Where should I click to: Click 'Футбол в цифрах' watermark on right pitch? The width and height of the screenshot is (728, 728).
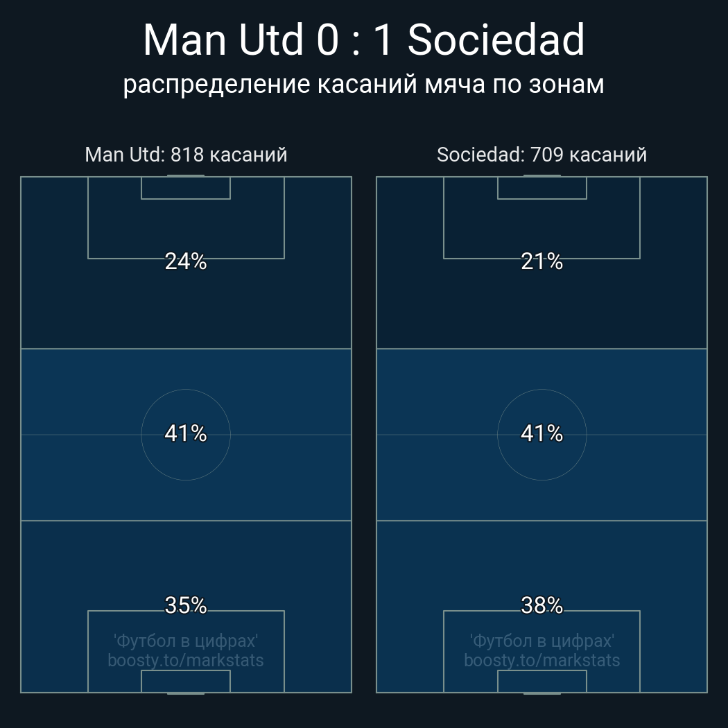tap(541, 641)
